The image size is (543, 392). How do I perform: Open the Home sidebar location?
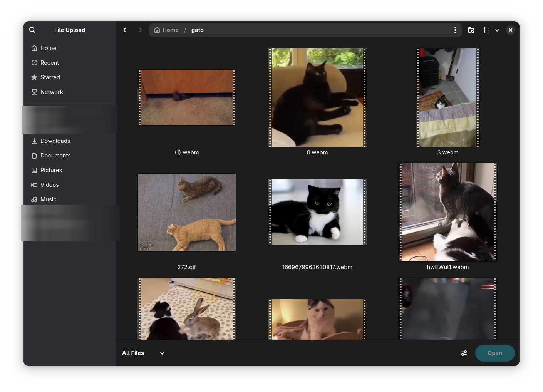point(69,48)
